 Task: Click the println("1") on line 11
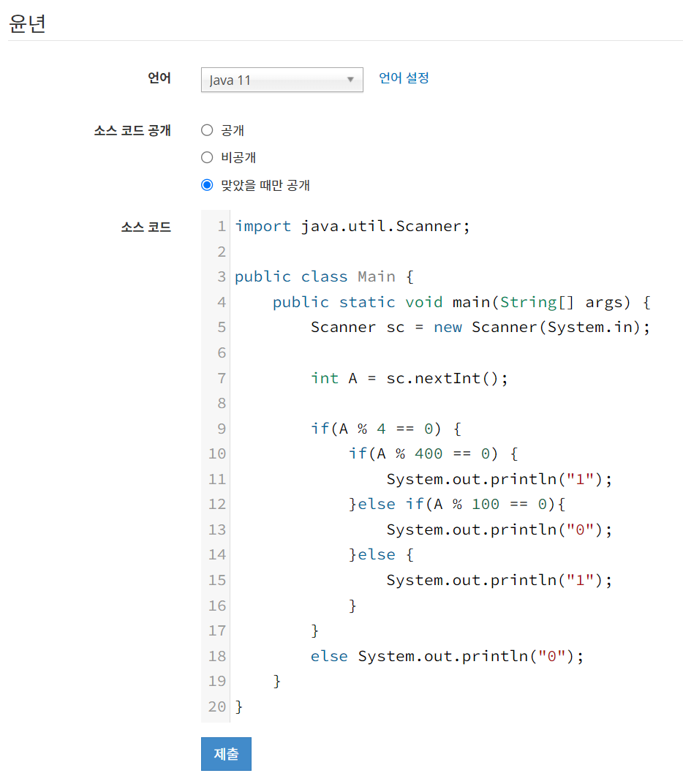(499, 479)
